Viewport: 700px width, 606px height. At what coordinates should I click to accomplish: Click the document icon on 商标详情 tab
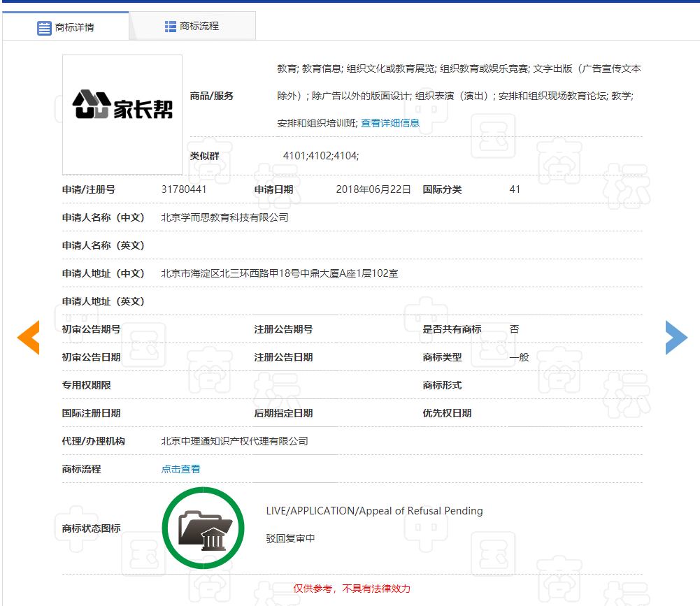[43, 25]
